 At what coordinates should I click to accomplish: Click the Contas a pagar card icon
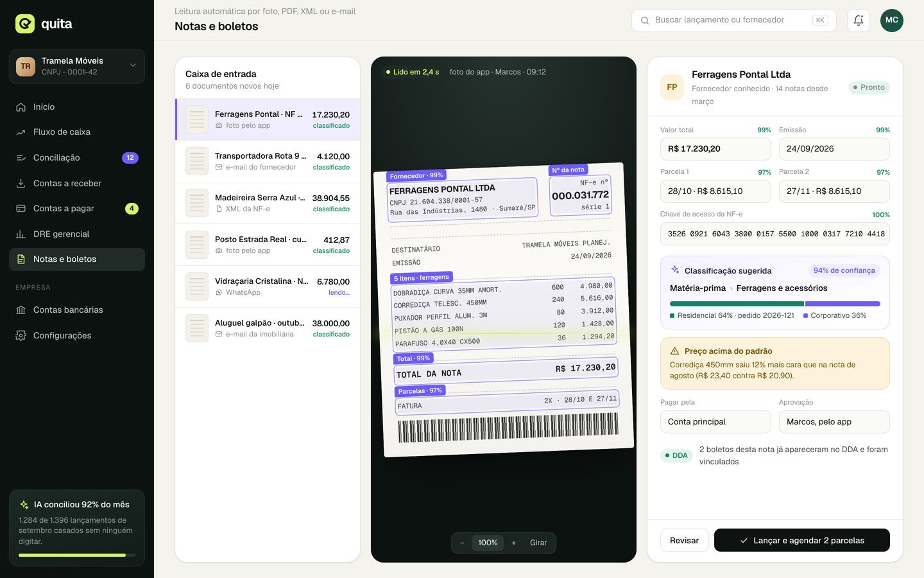pyautogui.click(x=21, y=209)
